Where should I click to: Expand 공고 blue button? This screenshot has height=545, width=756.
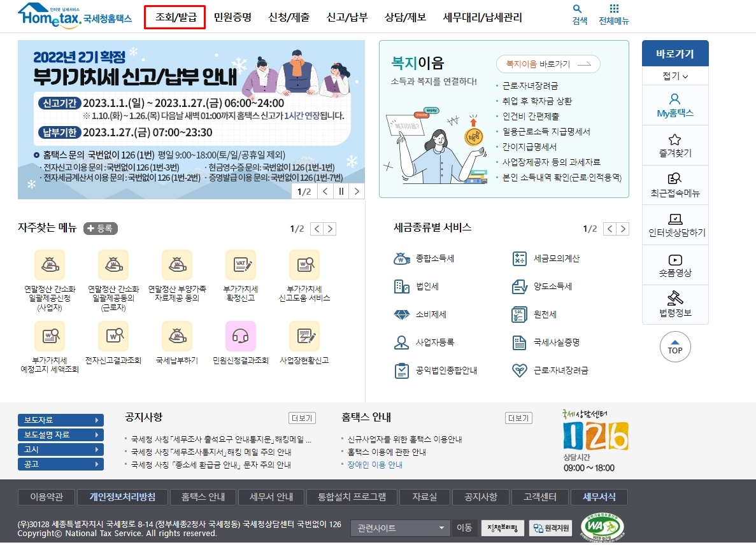[x=61, y=465]
